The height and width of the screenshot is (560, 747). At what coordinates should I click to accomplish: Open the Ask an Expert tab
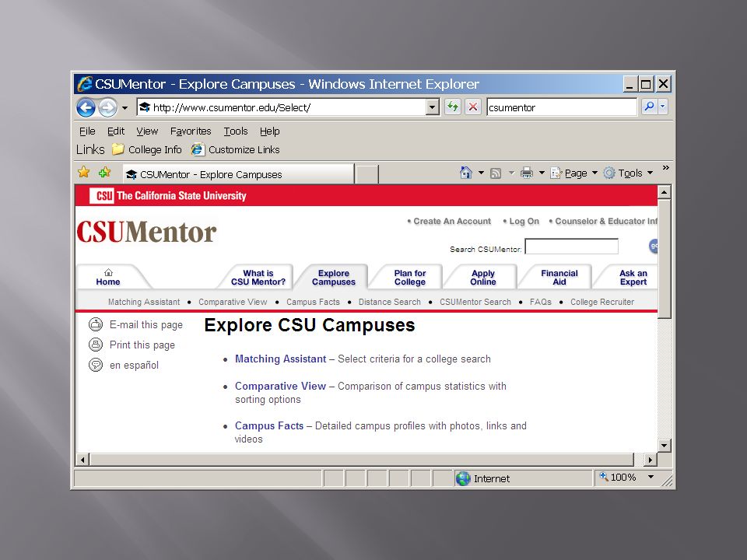pos(633,277)
